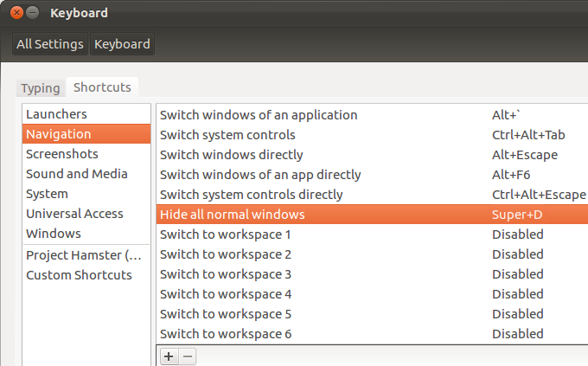
Task: Click the Super+D shortcut binding
Action: [x=517, y=215]
